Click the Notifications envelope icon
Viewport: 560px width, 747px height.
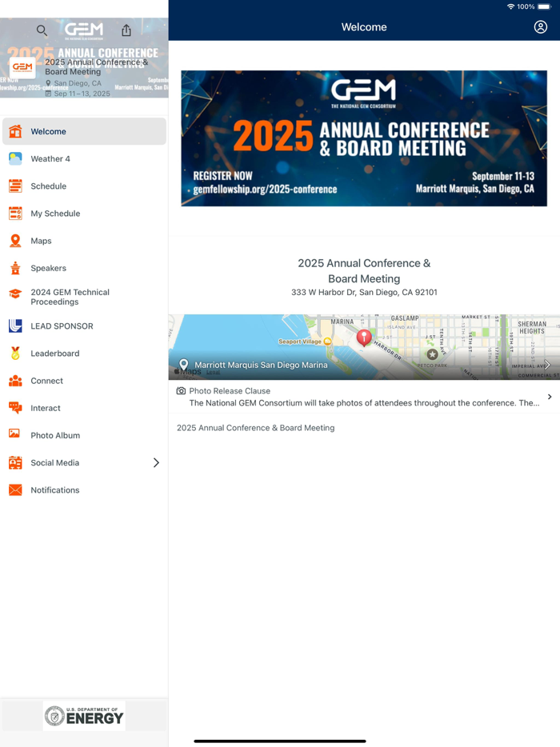click(x=15, y=489)
